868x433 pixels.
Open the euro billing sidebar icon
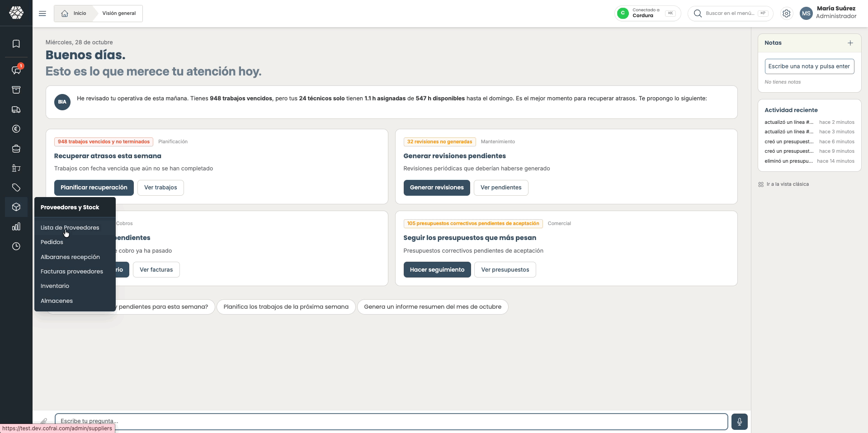click(x=16, y=129)
